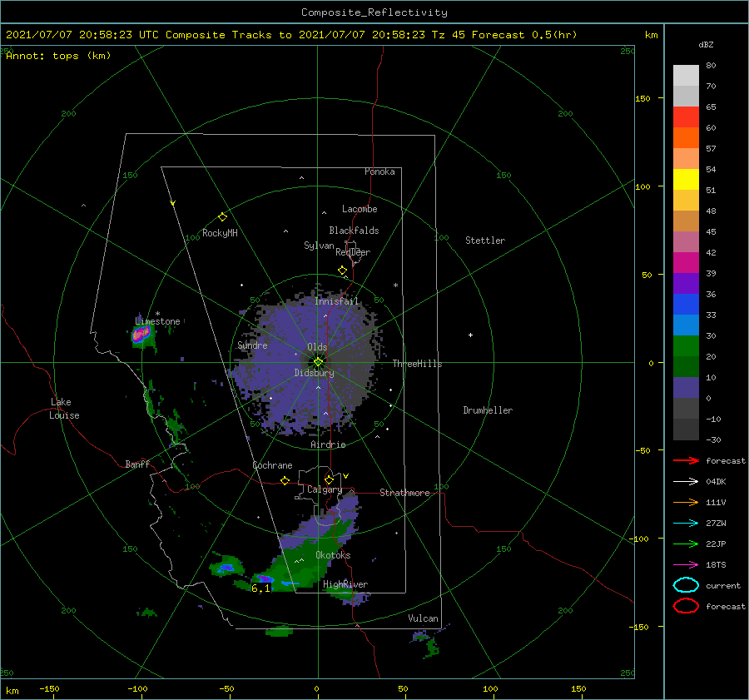
Task: Click the Okotoks city label
Action: [333, 555]
